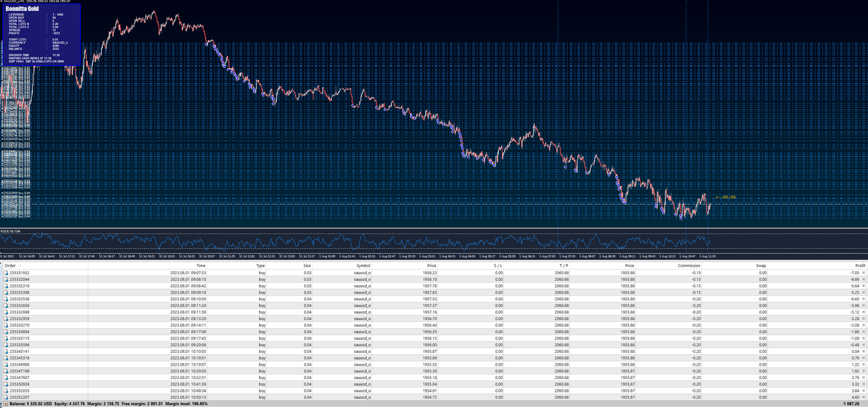Select the open price cell 1958.10

coord(430,280)
